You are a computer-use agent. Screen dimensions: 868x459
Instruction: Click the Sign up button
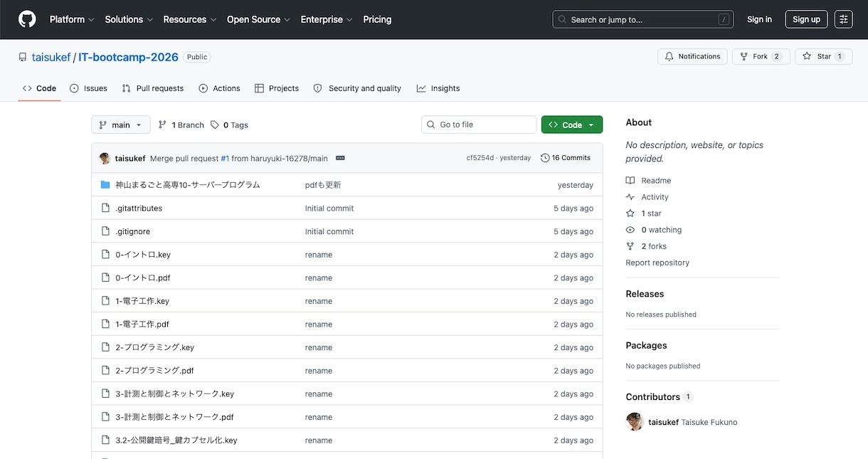pyautogui.click(x=806, y=19)
